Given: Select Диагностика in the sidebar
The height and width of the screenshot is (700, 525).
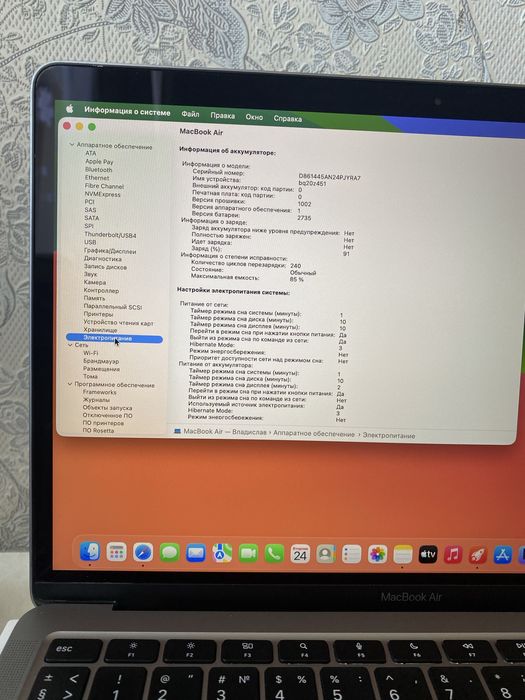Looking at the screenshot, I should (x=103, y=259).
